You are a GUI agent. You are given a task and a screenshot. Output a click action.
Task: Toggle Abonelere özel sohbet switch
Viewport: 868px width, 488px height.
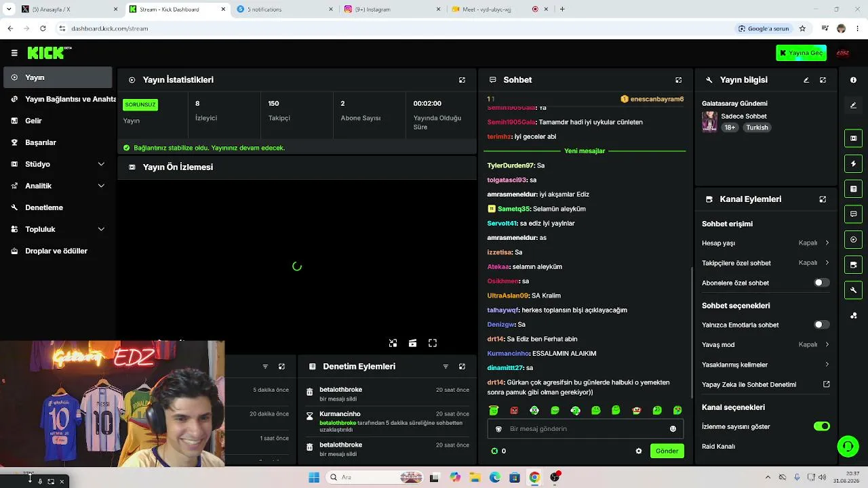(x=821, y=283)
